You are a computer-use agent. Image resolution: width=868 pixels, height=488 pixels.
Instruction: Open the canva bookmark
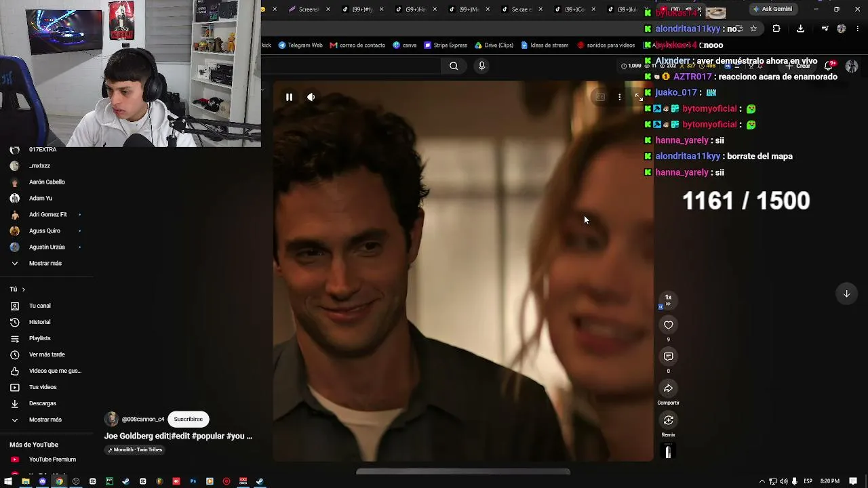point(405,45)
